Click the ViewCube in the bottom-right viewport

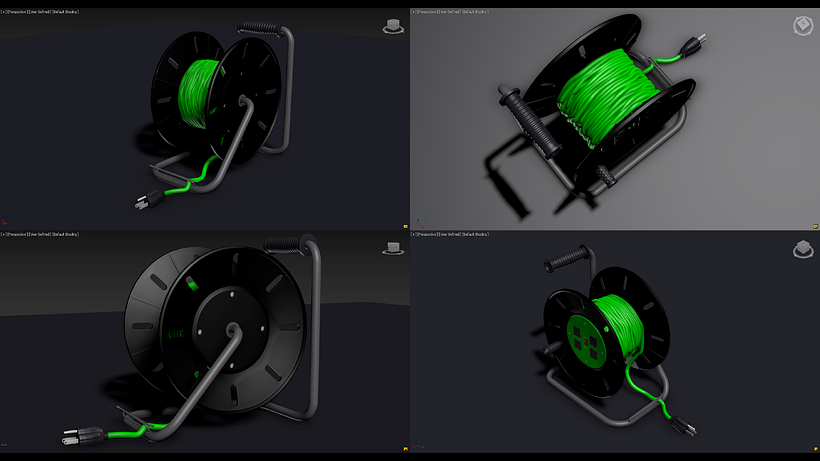(x=803, y=249)
